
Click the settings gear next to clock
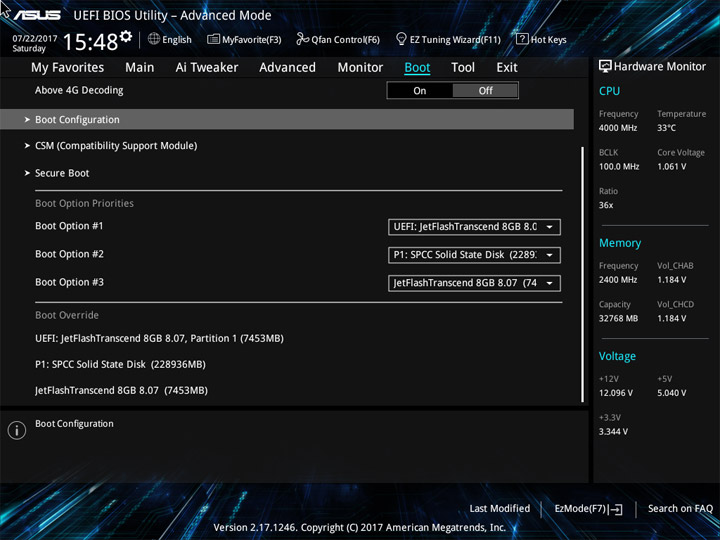[x=125, y=36]
